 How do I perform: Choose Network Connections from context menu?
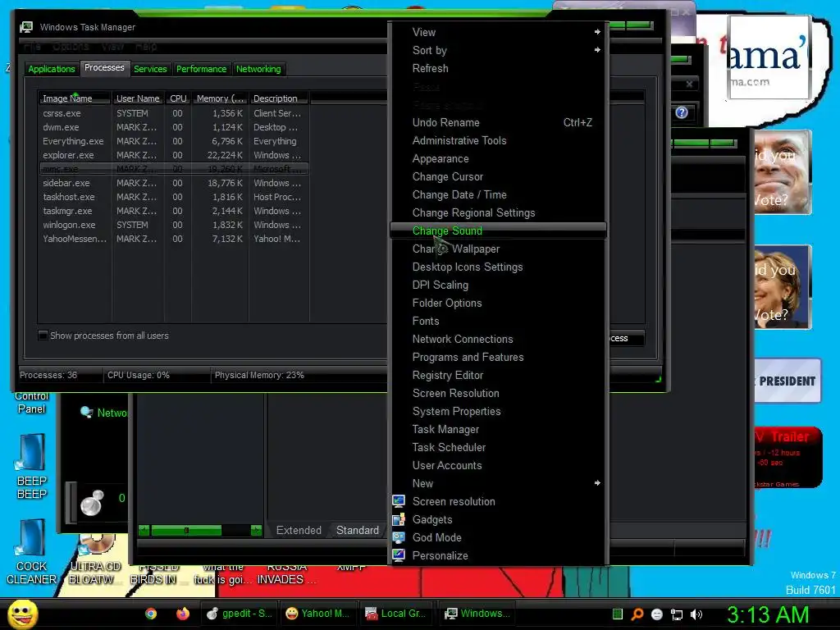[x=498, y=339]
